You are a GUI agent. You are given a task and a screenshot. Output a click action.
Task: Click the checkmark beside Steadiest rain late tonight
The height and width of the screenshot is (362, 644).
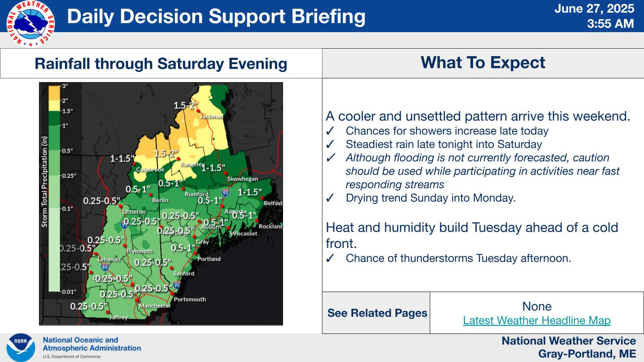pyautogui.click(x=330, y=145)
